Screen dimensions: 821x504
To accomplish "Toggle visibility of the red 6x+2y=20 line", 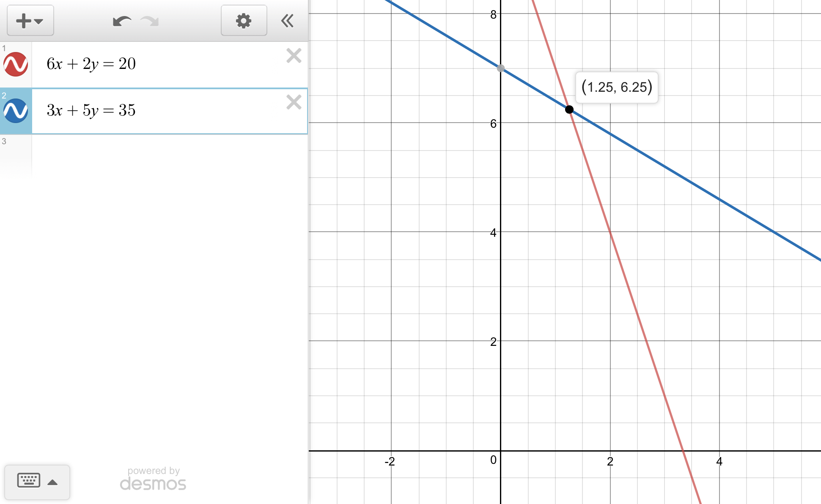I will (16, 64).
